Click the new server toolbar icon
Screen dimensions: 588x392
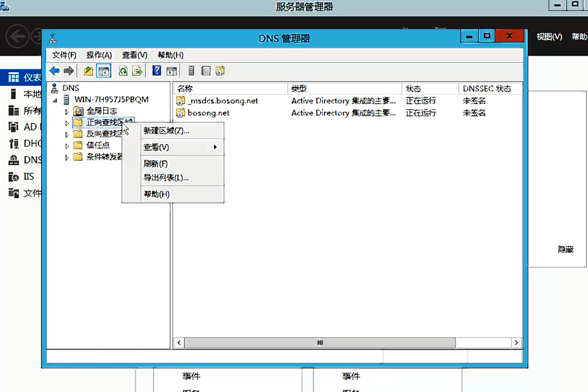pyautogui.click(x=191, y=71)
